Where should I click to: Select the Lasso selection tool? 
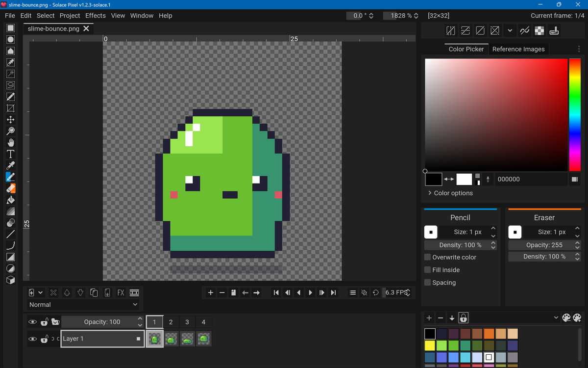pos(10,85)
